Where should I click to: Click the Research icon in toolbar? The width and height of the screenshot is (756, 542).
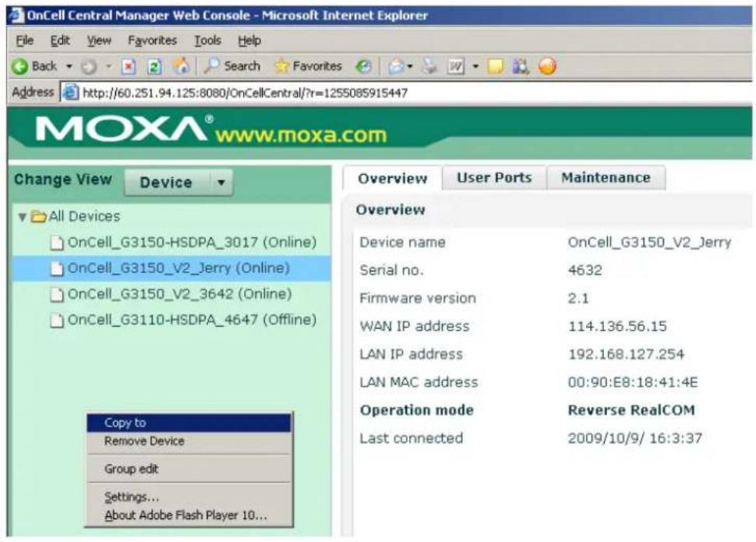click(521, 66)
